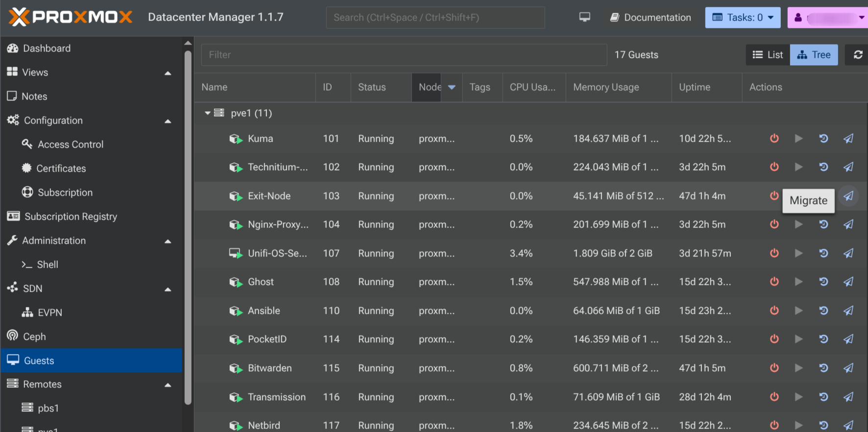Click the power icon in the Exit-Node row

pos(774,196)
